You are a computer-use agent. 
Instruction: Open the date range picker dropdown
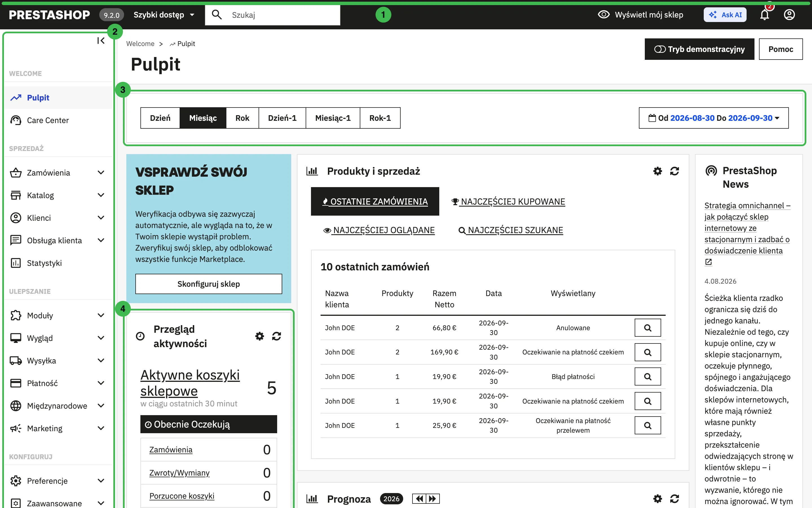[x=714, y=118]
